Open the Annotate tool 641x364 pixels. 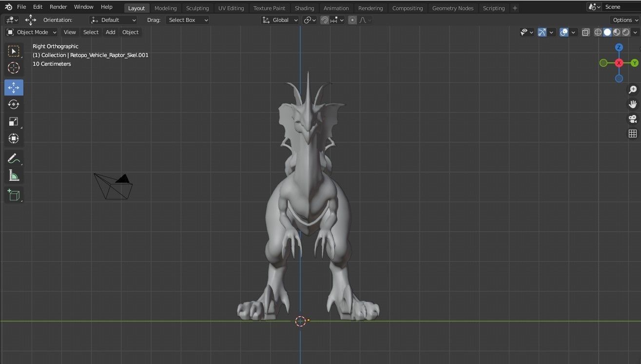coord(14,158)
